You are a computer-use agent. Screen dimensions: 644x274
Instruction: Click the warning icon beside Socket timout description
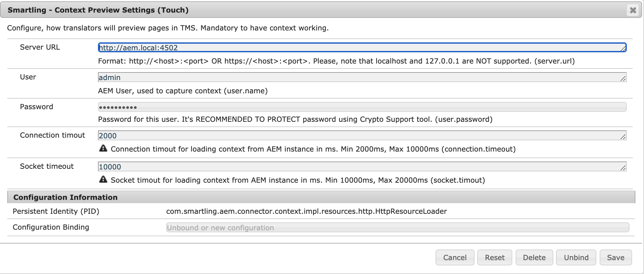point(103,179)
